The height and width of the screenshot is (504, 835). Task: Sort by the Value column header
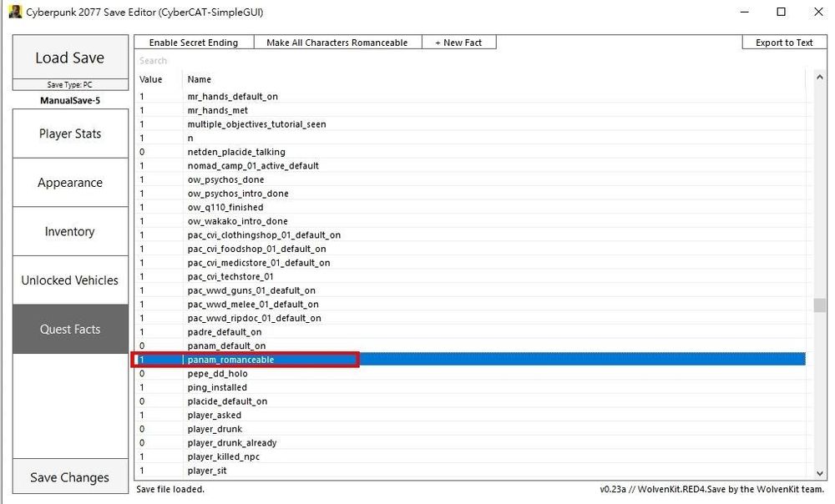[x=151, y=79]
